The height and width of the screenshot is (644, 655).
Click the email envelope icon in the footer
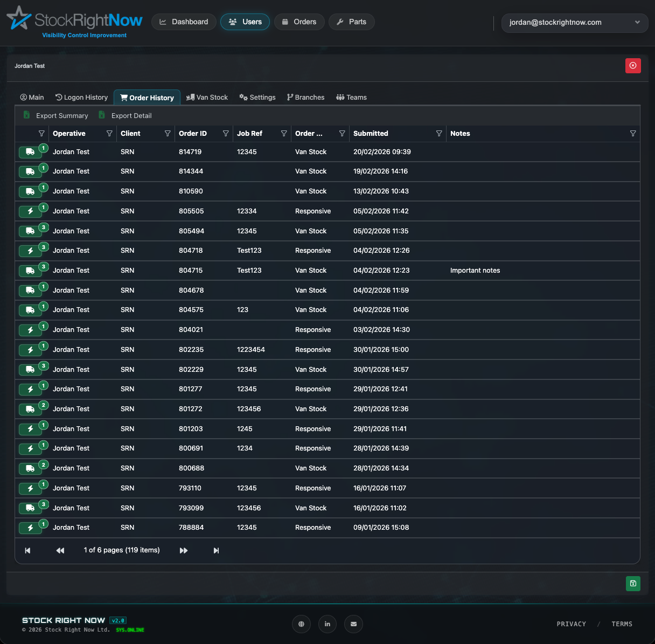353,624
